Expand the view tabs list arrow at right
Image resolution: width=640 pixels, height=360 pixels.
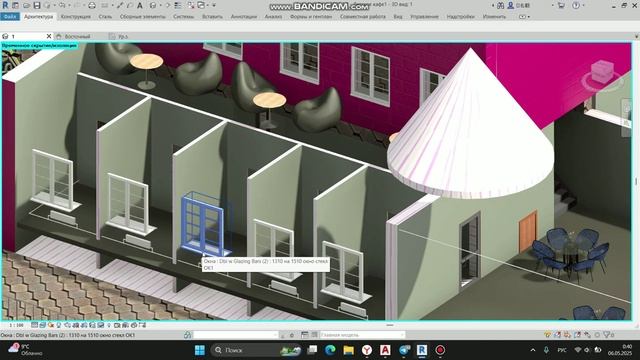click(x=636, y=36)
